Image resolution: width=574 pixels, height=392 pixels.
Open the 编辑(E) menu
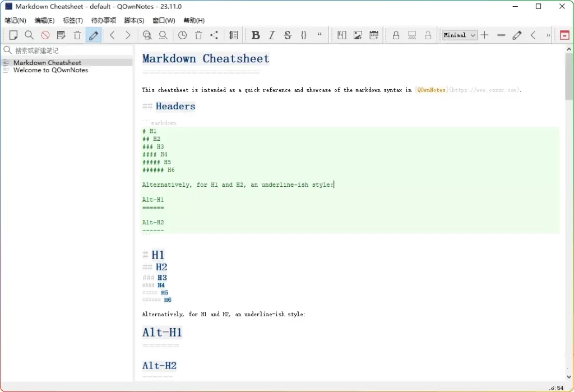point(44,21)
